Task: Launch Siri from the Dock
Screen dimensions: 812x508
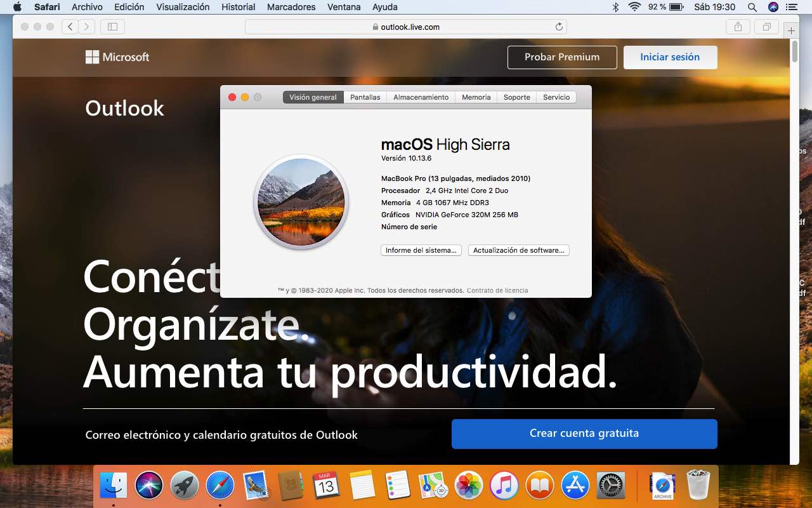Action: coord(150,486)
